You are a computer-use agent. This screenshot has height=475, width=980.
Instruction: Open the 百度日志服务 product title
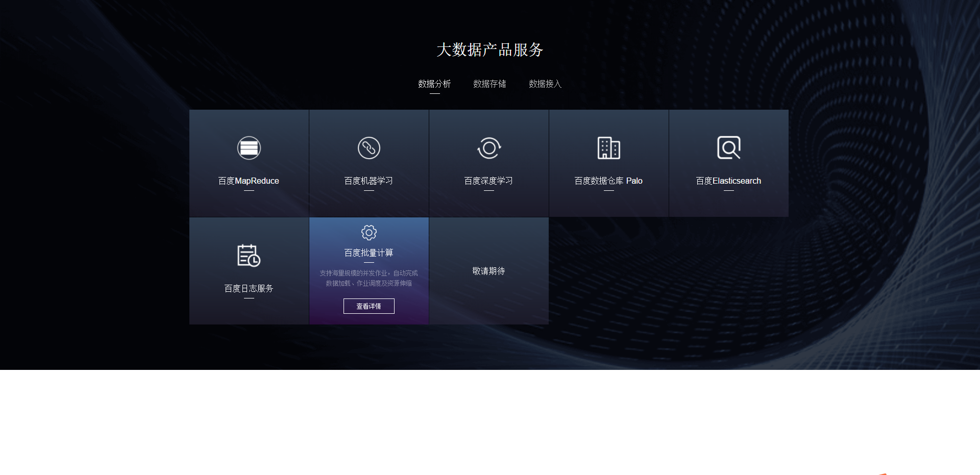point(249,289)
